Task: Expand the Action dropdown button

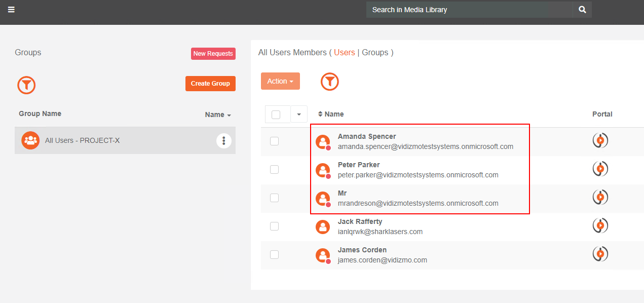Action: (x=280, y=81)
